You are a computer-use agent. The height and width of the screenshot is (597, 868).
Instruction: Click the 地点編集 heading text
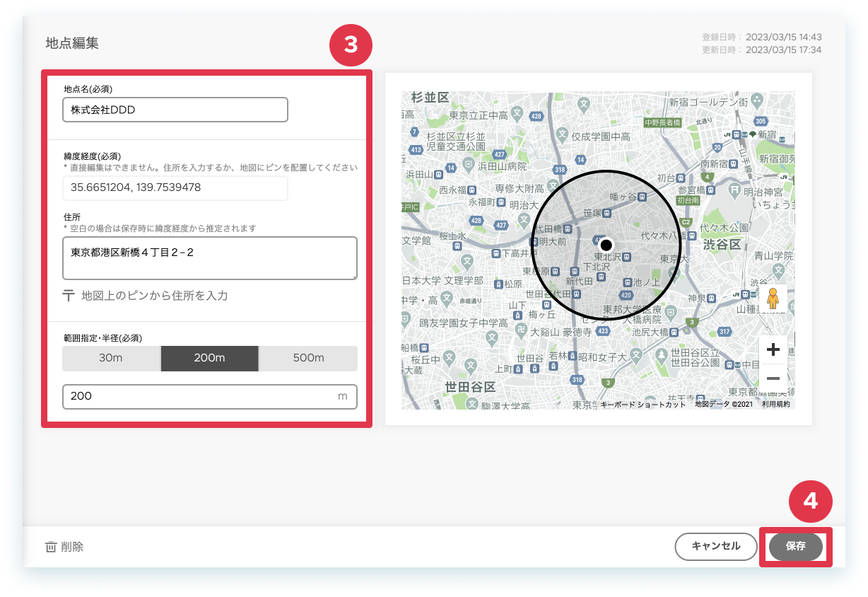pyautogui.click(x=72, y=42)
